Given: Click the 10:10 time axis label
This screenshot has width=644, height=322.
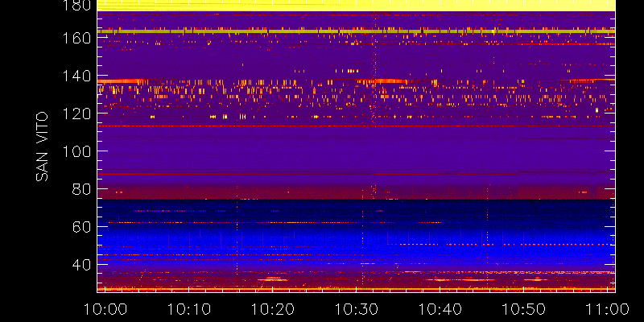Looking at the screenshot, I should point(189,309).
